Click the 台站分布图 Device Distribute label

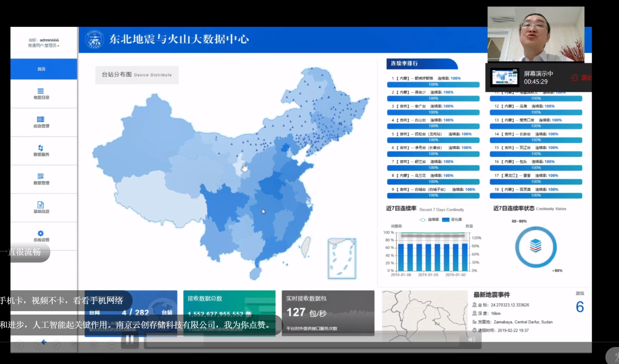(x=137, y=75)
